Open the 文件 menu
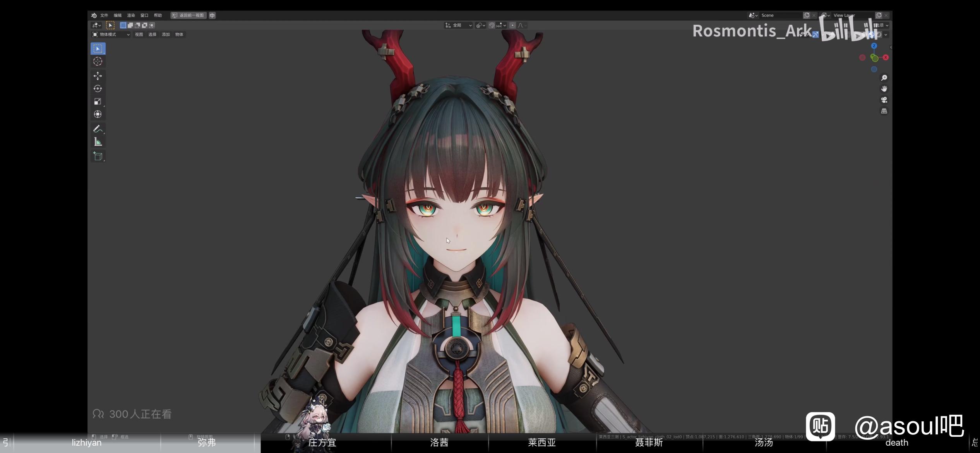This screenshot has height=453, width=980. [104, 15]
